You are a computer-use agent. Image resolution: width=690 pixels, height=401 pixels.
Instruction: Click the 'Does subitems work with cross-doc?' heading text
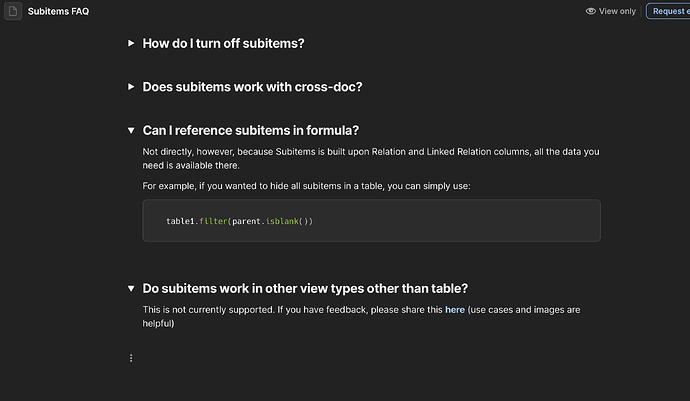pos(252,87)
